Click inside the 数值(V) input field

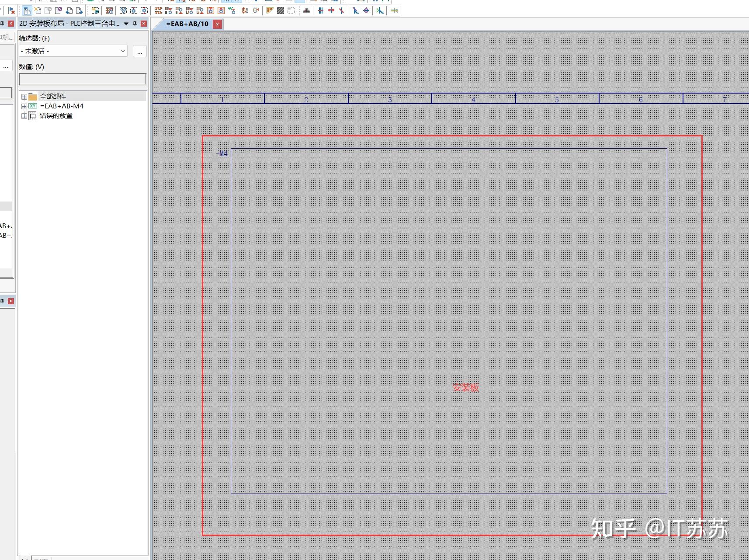82,79
